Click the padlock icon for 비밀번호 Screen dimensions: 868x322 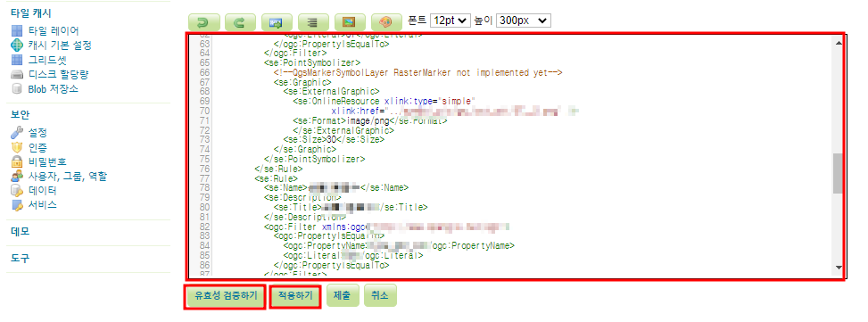(17, 161)
